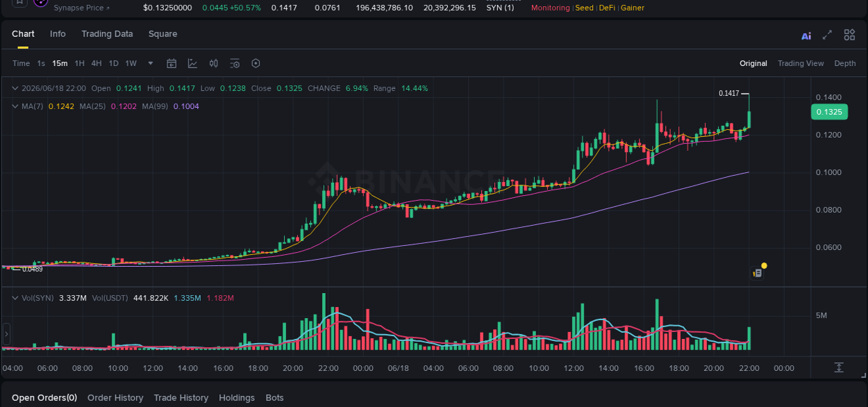Open the more time intervals dropdown arrow

click(151, 63)
